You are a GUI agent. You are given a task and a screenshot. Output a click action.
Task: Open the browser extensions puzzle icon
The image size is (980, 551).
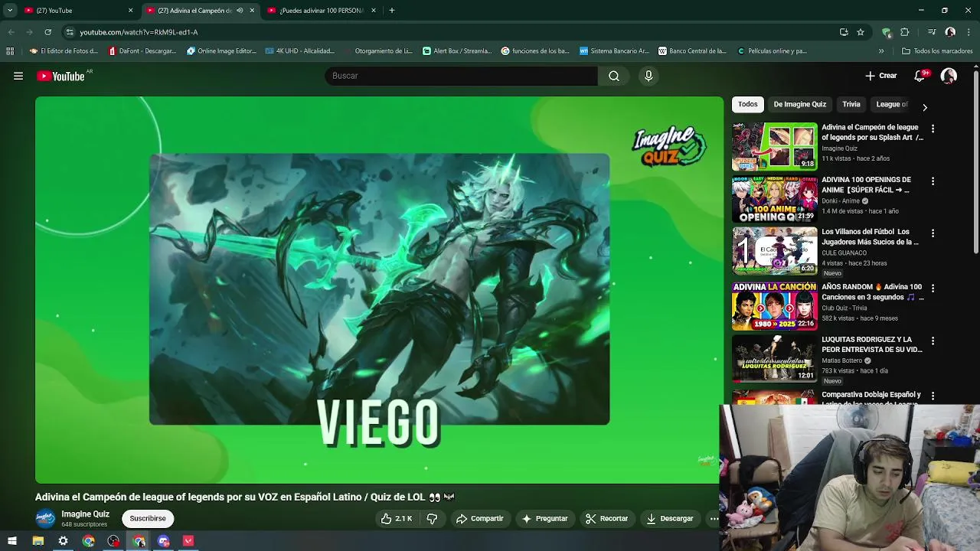[904, 32]
